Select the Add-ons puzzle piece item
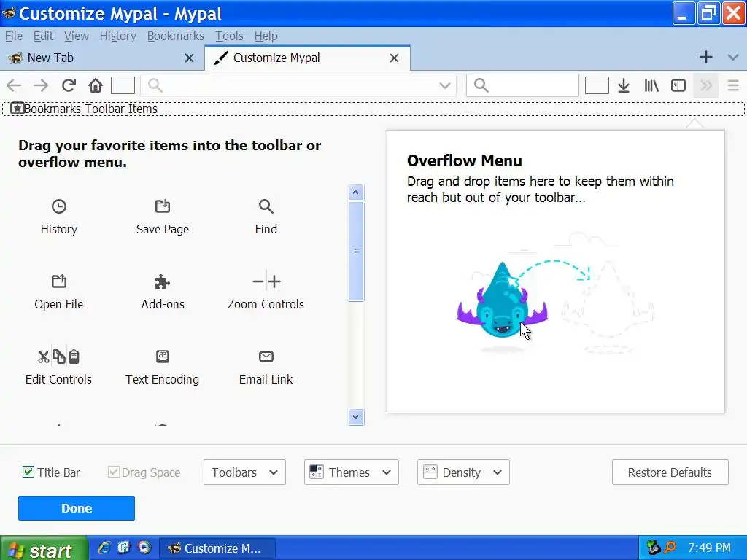 [x=163, y=292]
